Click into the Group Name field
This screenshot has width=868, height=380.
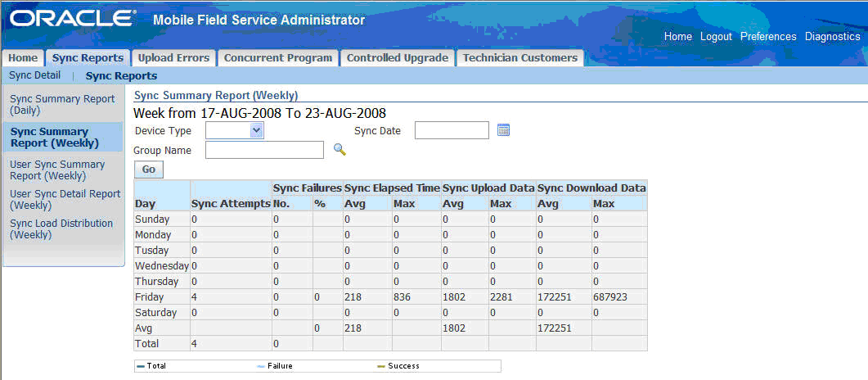coord(264,150)
